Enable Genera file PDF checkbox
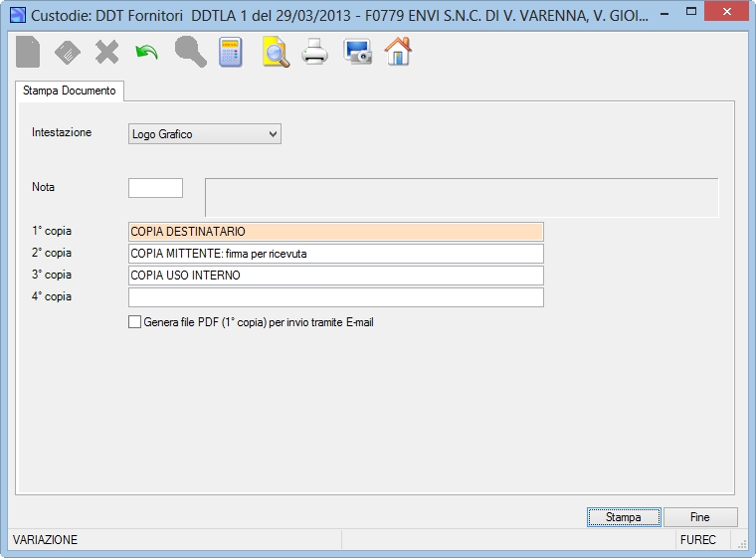756x558 pixels. 135,322
